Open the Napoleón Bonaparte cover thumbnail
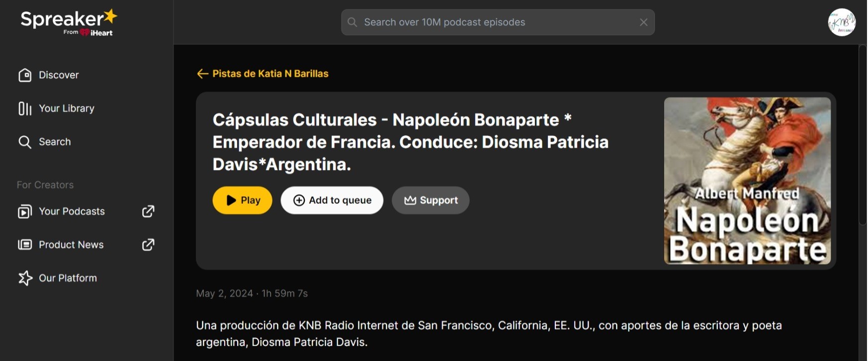This screenshot has width=868, height=361. pos(747,180)
